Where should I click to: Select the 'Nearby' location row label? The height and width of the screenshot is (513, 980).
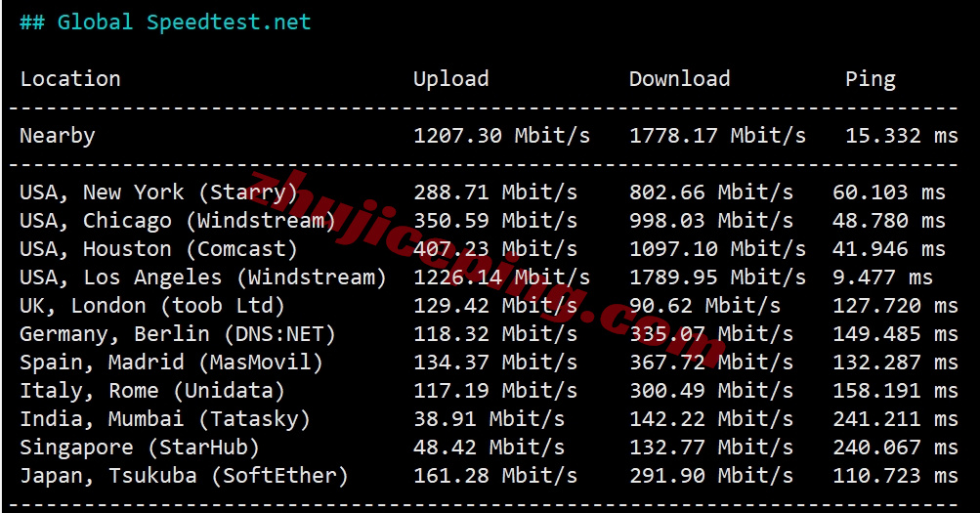[57, 136]
